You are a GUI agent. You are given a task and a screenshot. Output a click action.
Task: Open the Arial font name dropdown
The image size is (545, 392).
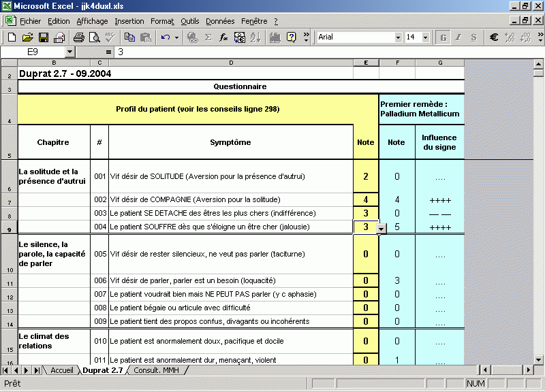click(399, 37)
